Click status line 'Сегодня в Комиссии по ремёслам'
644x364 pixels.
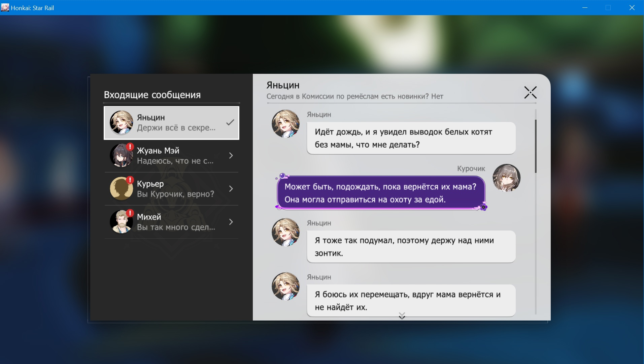click(355, 96)
